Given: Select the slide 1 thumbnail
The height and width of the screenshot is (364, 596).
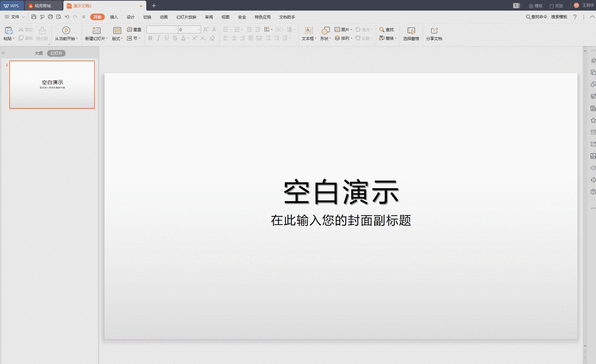Looking at the screenshot, I should [52, 85].
